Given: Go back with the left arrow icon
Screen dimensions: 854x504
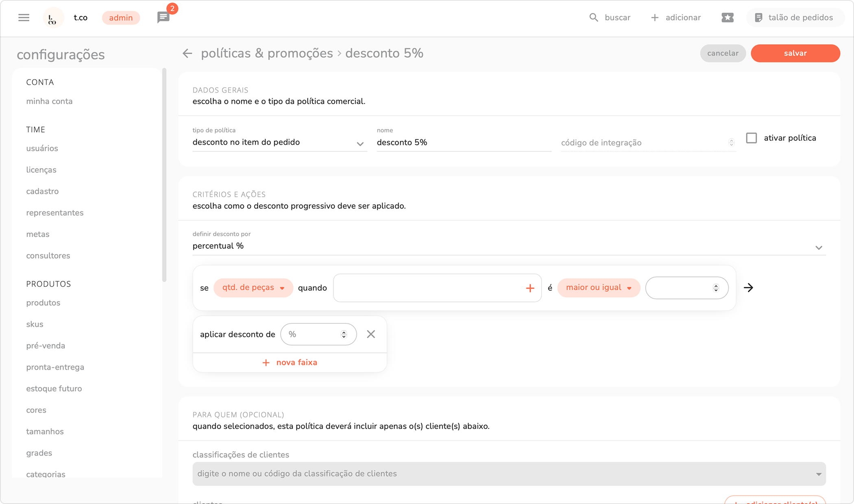Looking at the screenshot, I should 187,53.
